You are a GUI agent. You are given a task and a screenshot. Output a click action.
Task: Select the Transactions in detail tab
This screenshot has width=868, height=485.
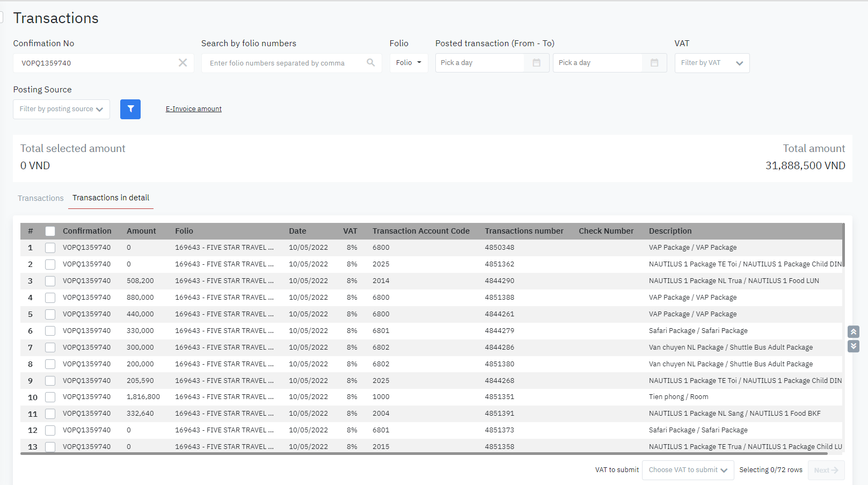[x=111, y=198]
